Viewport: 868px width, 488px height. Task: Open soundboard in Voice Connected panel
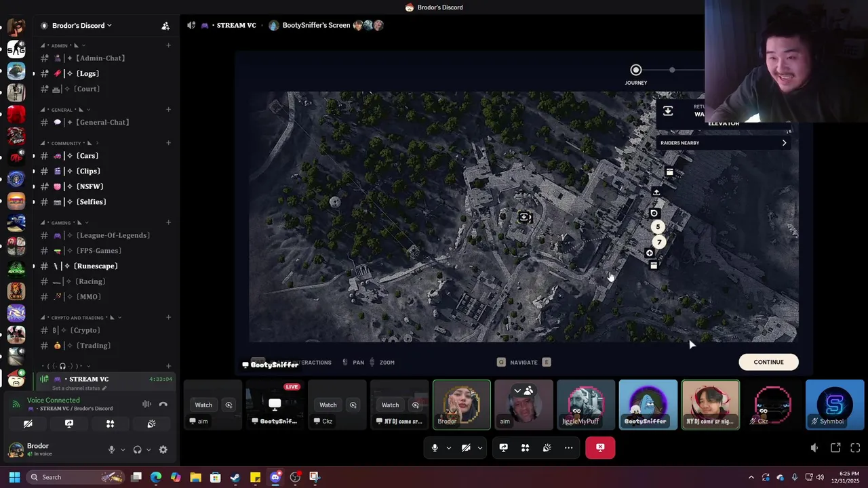tap(151, 424)
